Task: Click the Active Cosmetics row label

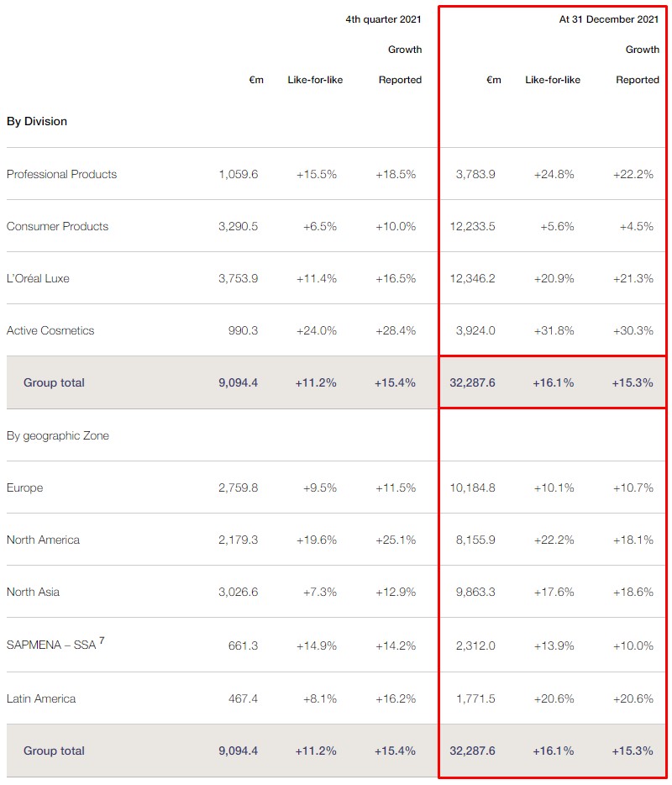Action: pyautogui.click(x=50, y=330)
